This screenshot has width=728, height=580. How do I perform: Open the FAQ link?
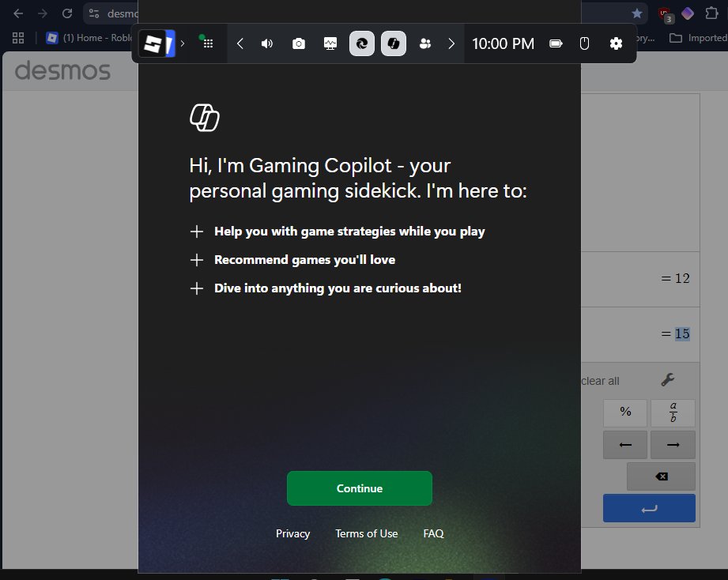(x=433, y=533)
